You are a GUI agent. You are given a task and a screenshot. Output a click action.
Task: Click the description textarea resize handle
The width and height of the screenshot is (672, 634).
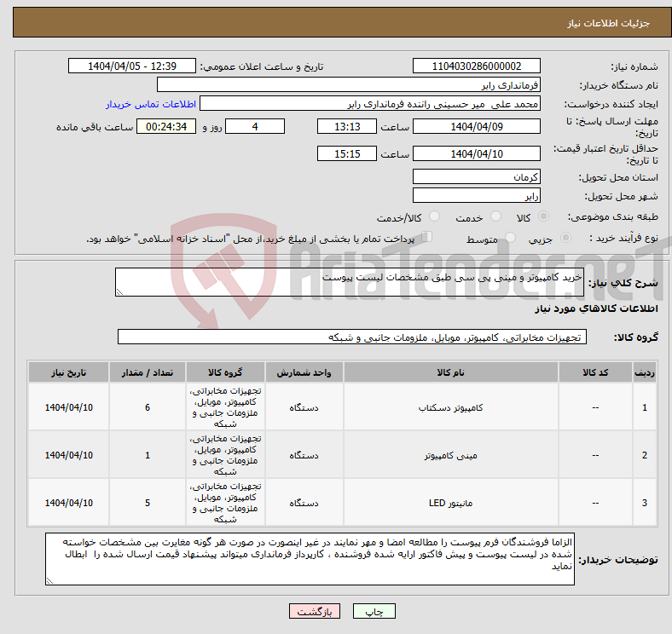tap(119, 292)
